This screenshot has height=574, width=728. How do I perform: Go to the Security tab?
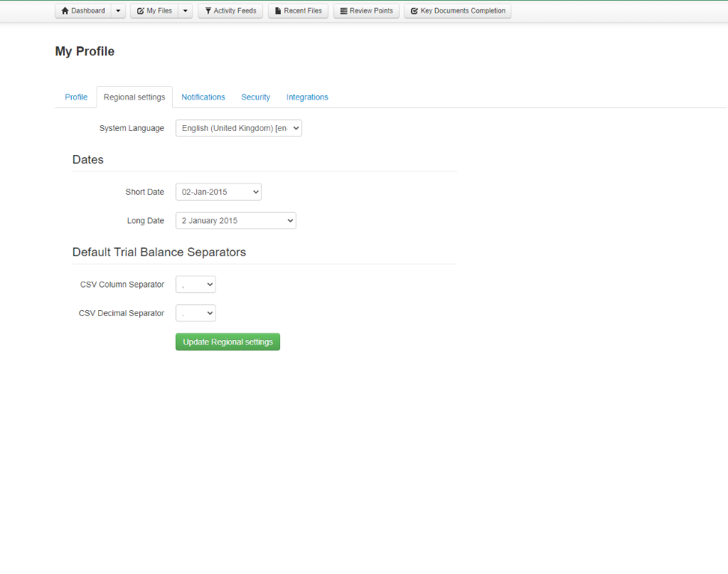coord(255,97)
